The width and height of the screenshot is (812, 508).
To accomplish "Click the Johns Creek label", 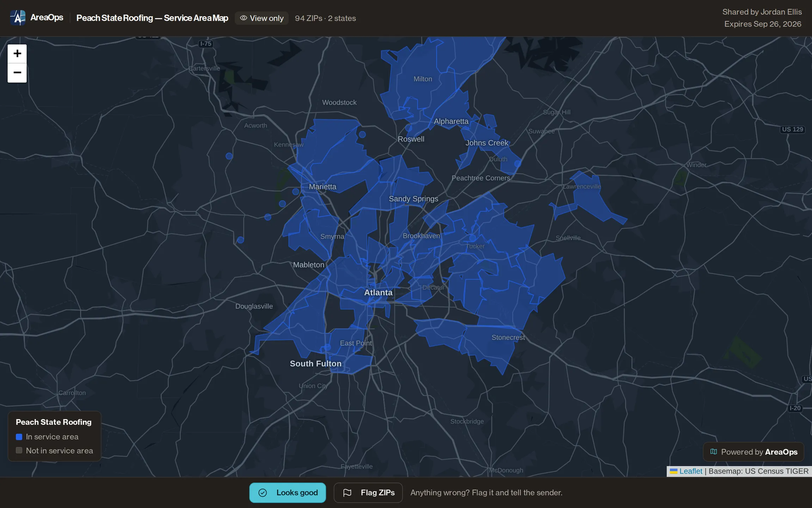I will point(487,143).
